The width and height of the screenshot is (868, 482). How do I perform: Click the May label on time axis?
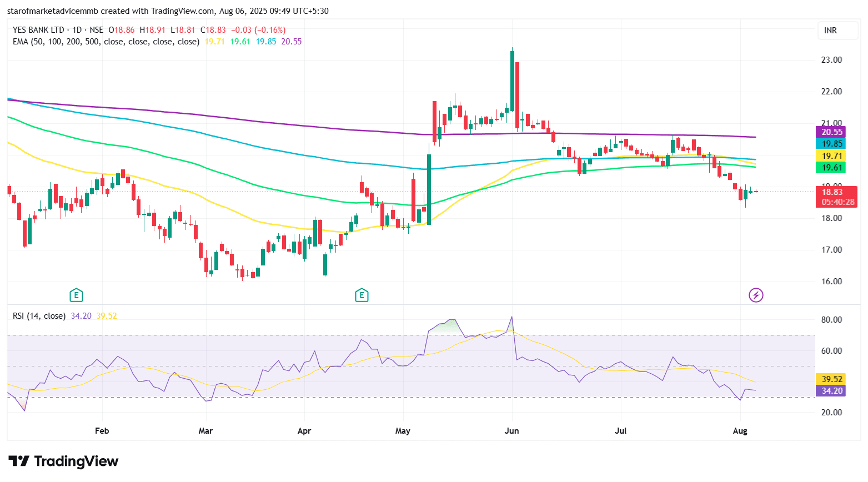coord(403,431)
